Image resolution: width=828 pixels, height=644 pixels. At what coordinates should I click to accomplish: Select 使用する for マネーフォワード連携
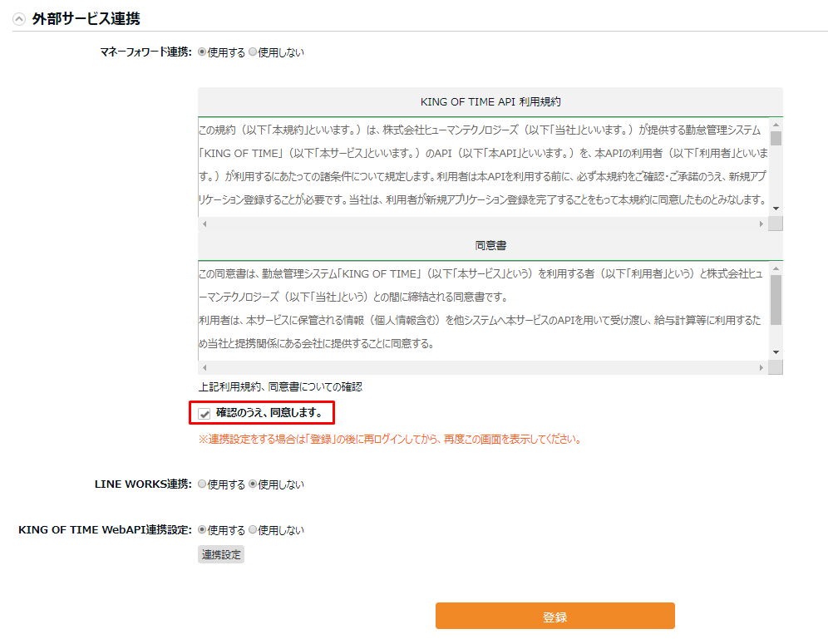point(202,52)
